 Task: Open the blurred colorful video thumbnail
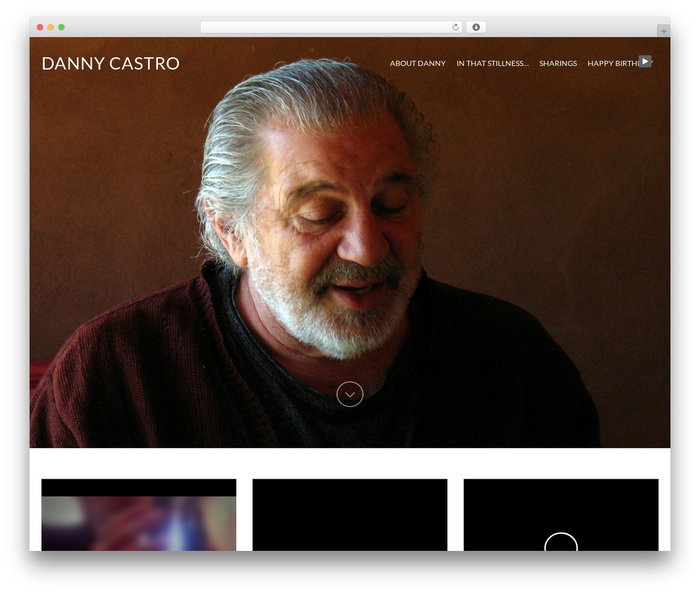(x=139, y=515)
